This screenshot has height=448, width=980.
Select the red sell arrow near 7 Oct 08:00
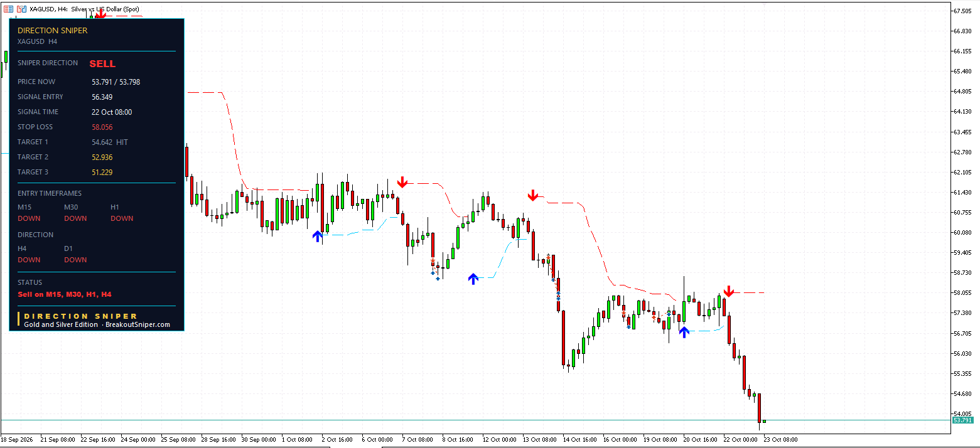(x=402, y=182)
